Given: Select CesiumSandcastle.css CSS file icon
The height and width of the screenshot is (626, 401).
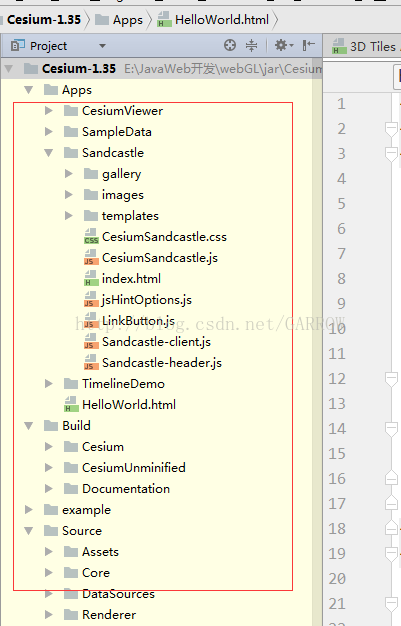Looking at the screenshot, I should coord(91,236).
